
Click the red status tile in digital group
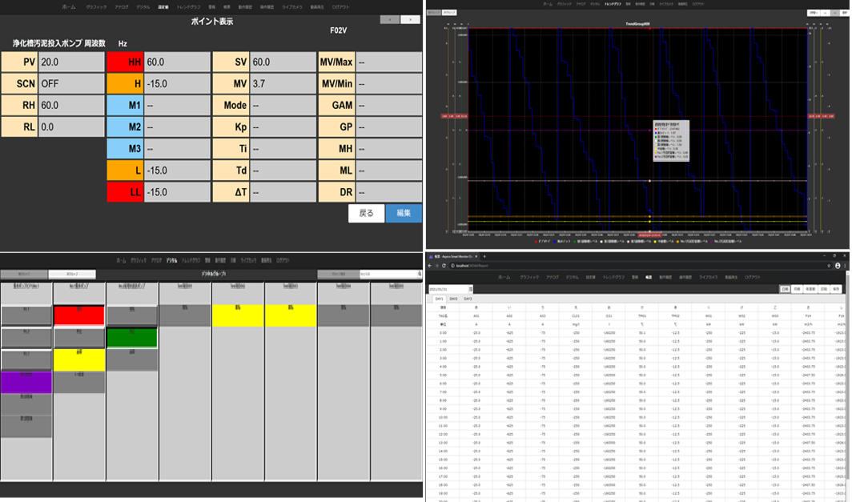79,316
